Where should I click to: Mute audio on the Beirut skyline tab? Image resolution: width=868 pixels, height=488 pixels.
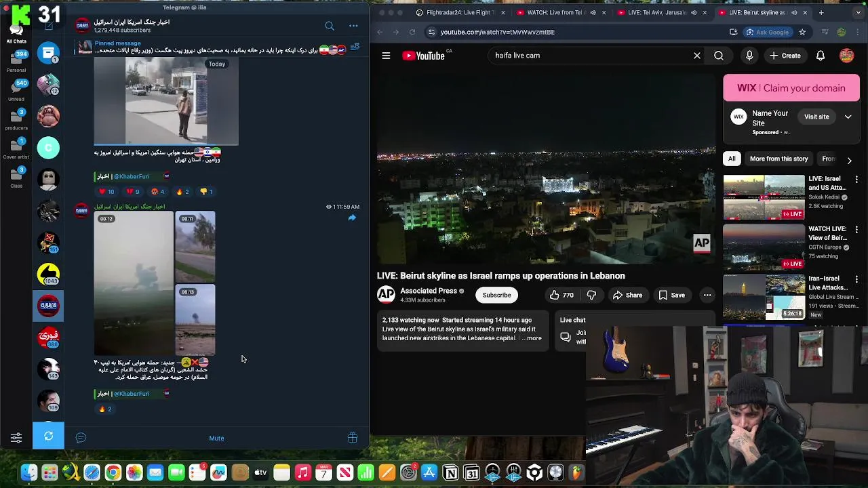click(793, 12)
